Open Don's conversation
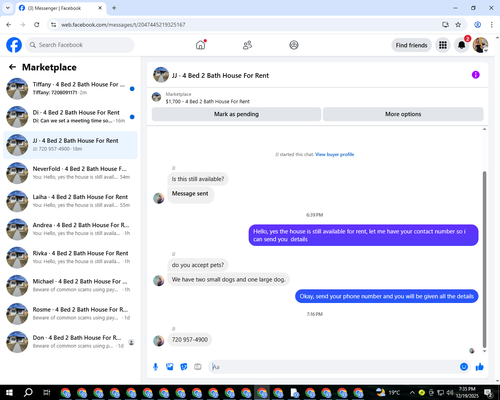 (x=70, y=342)
